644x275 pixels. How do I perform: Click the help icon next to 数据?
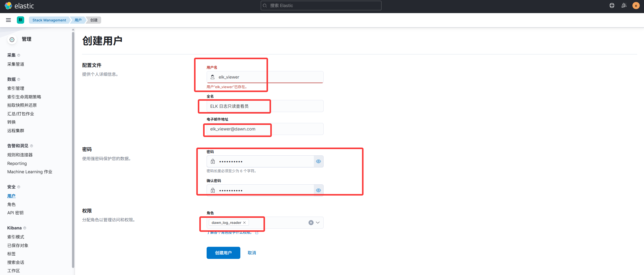point(19,79)
